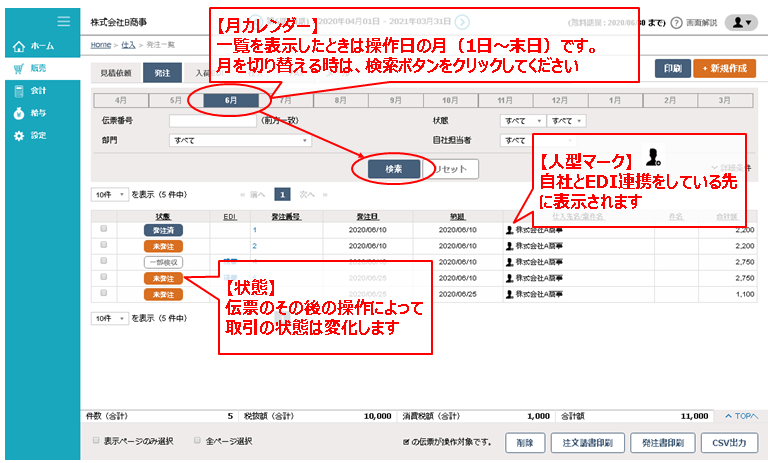
Task: Select the 販売 cart icon in sidebar
Action: [19, 68]
